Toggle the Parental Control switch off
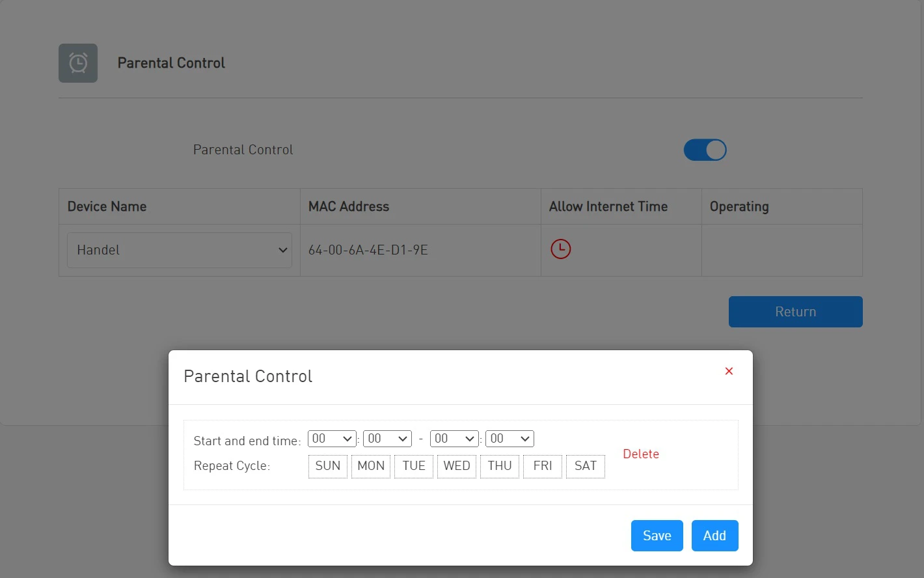The image size is (924, 578). coord(705,150)
